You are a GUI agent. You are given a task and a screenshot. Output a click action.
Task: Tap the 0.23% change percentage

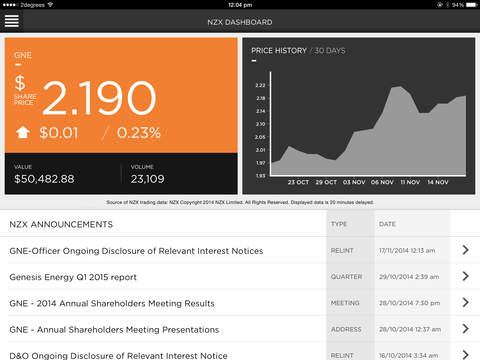pyautogui.click(x=139, y=133)
